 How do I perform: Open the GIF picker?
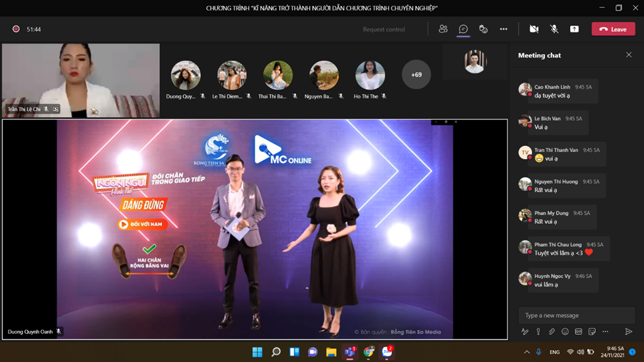[579, 332]
